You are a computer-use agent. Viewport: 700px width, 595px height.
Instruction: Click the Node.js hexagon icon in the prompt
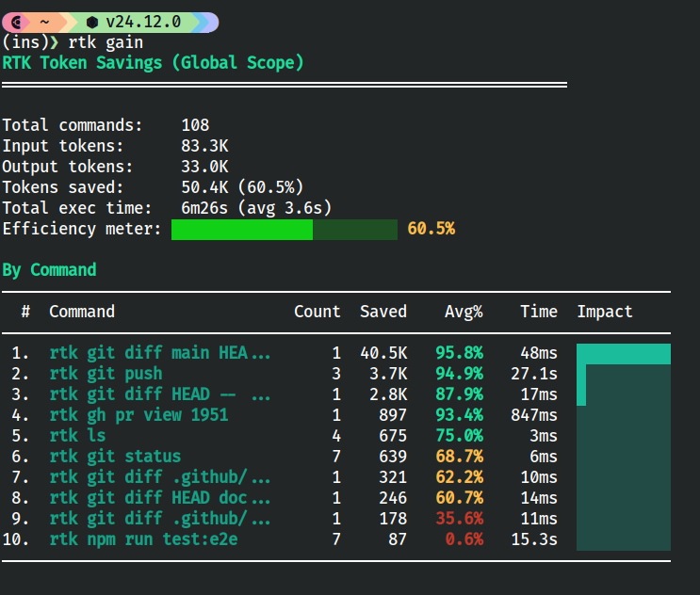[x=91, y=22]
